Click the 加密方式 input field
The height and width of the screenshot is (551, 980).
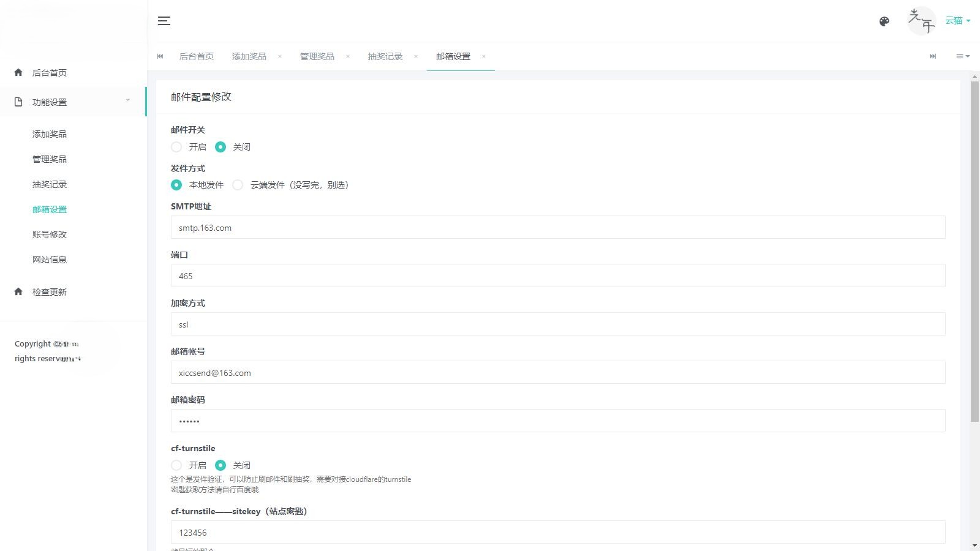558,324
